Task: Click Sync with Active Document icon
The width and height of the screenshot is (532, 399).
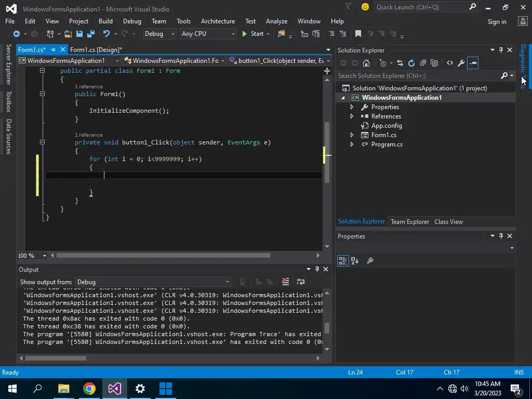Action: 400,63
